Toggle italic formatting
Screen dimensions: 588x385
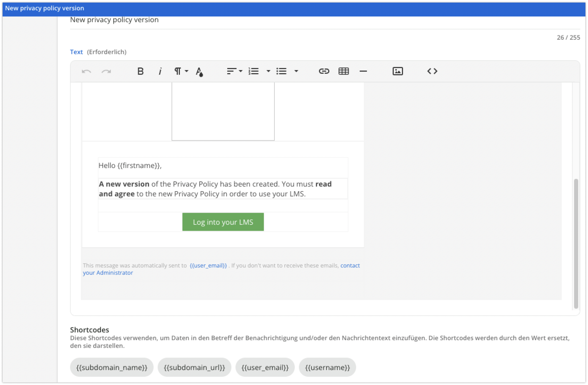click(160, 71)
